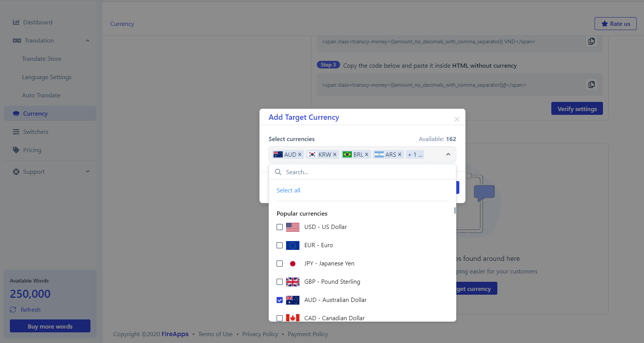Click the Currency coins icon in sidebar

coord(16,114)
